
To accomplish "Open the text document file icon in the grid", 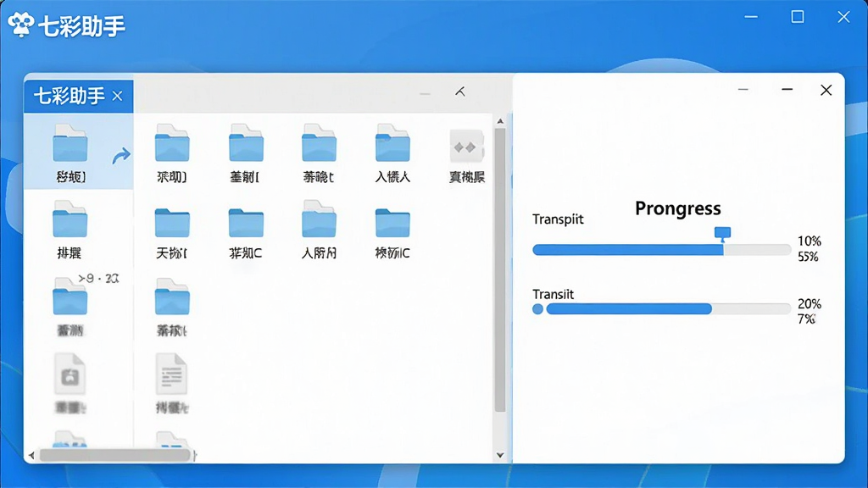I will (171, 374).
